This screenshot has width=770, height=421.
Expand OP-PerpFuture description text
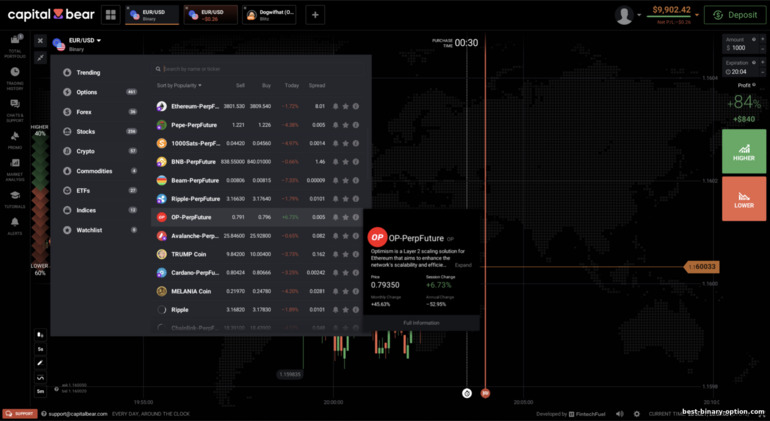click(x=463, y=265)
